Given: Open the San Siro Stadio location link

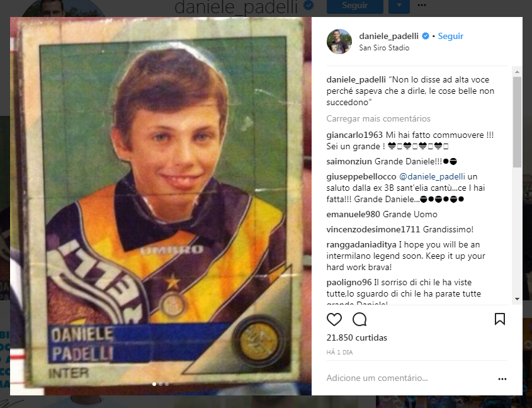Looking at the screenshot, I should click(384, 48).
